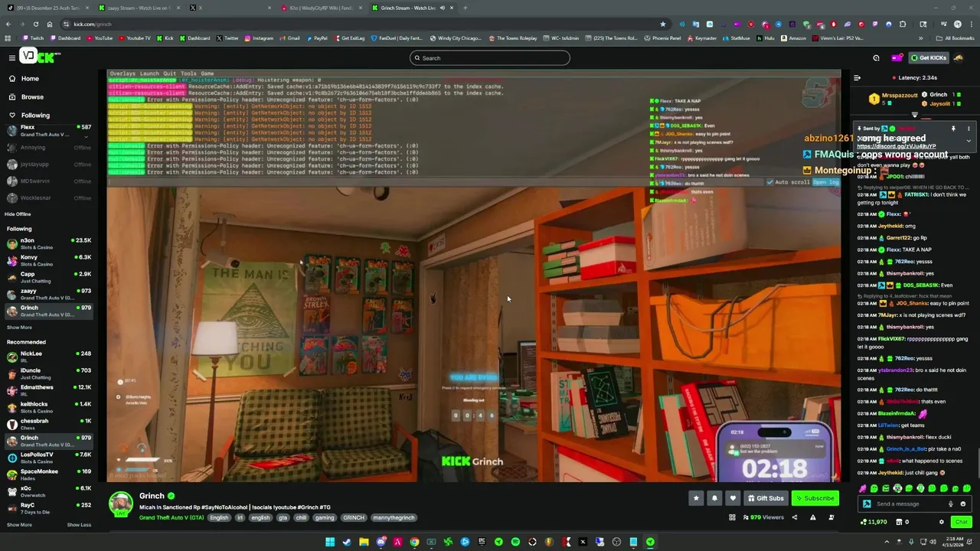Open channel points balance 11,970

pyautogui.click(x=874, y=522)
